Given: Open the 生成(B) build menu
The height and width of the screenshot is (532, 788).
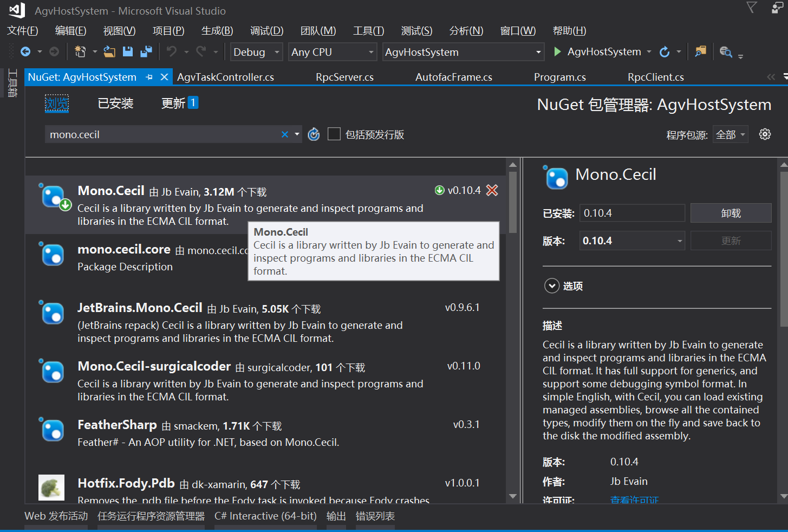Looking at the screenshot, I should [x=217, y=31].
